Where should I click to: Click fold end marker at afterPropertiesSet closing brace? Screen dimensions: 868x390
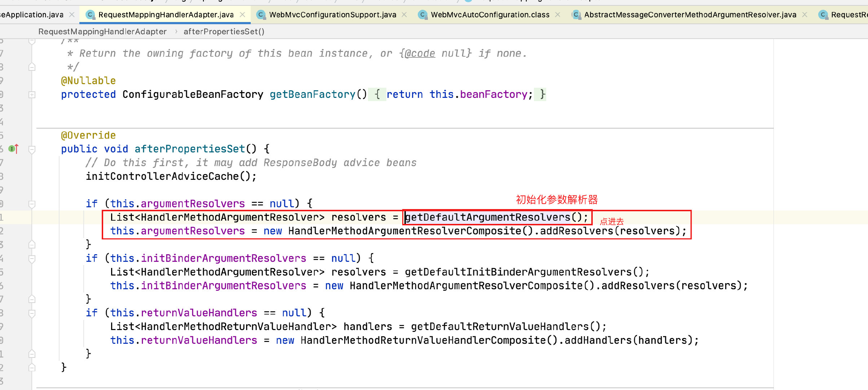pyautogui.click(x=32, y=367)
